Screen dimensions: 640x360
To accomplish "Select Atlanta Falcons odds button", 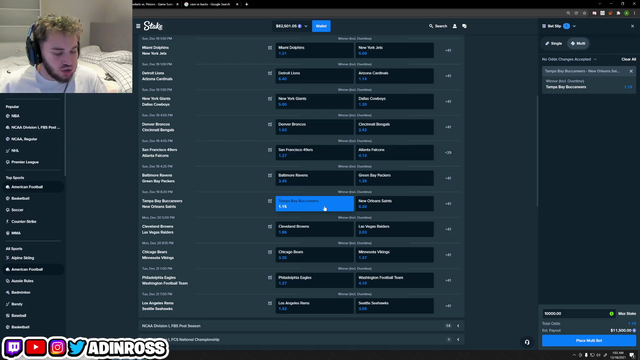I will coord(395,153).
